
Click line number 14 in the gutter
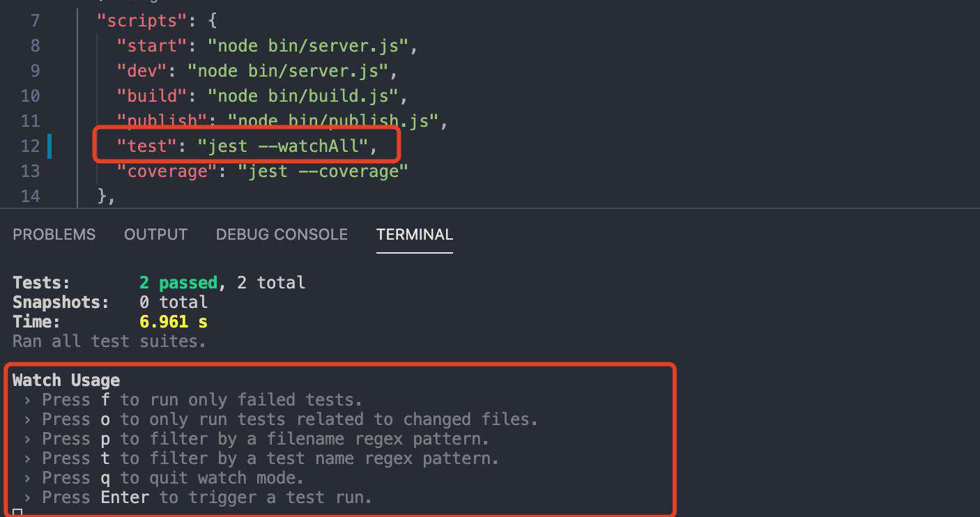click(30, 196)
